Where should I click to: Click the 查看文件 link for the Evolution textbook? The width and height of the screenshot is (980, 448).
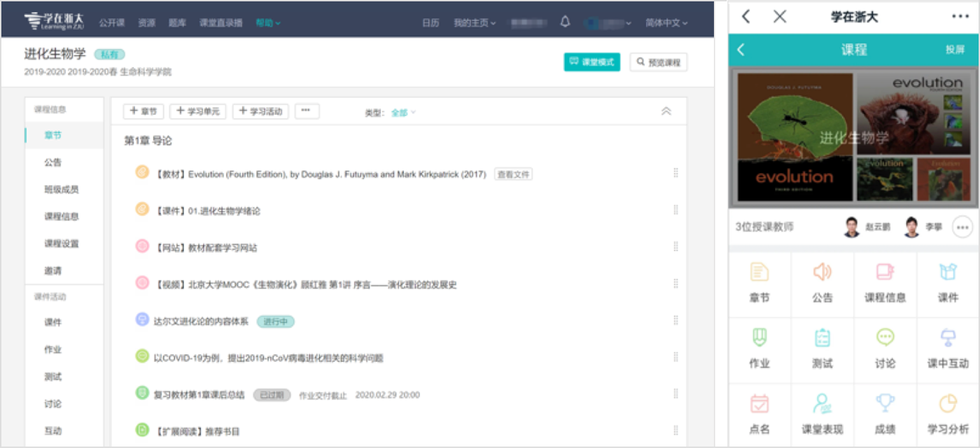click(513, 173)
